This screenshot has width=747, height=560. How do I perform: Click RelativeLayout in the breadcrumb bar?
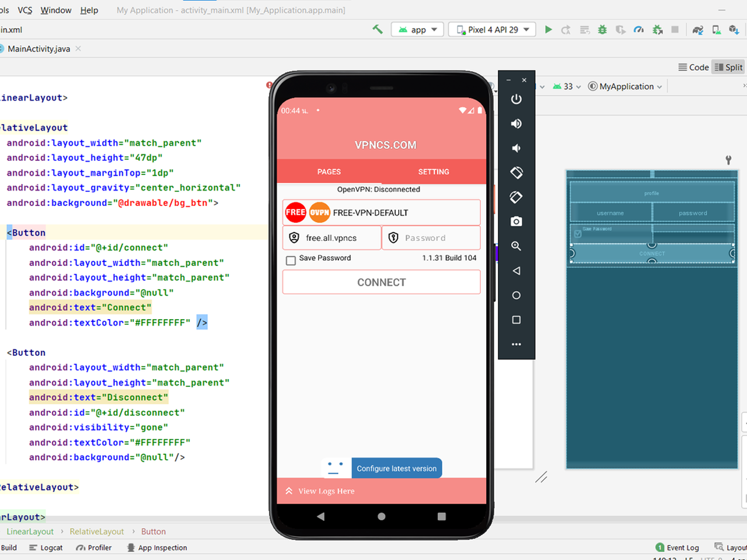(x=97, y=531)
